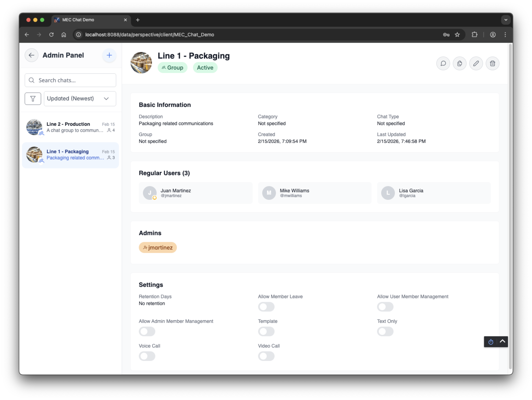Expand the browser profile dropdown arrow
532x400 pixels.
pos(506,20)
